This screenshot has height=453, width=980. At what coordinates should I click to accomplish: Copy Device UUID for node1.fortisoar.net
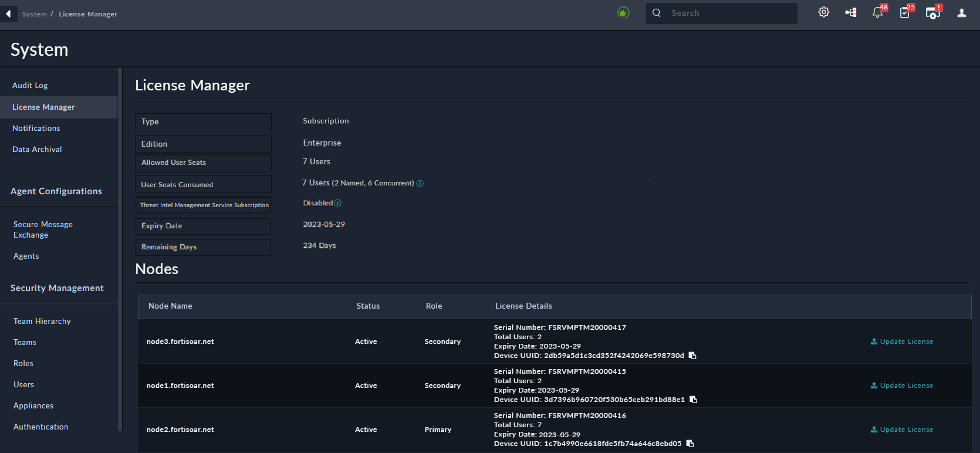[693, 400]
